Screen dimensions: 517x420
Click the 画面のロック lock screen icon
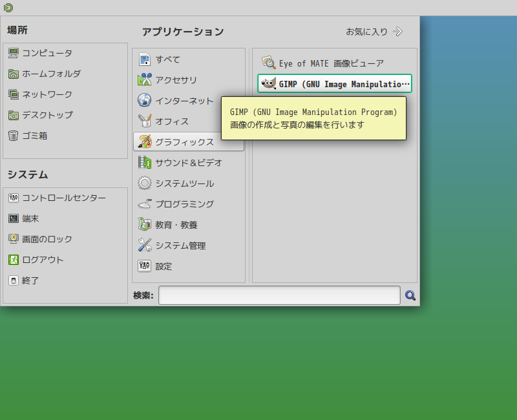[13, 239]
